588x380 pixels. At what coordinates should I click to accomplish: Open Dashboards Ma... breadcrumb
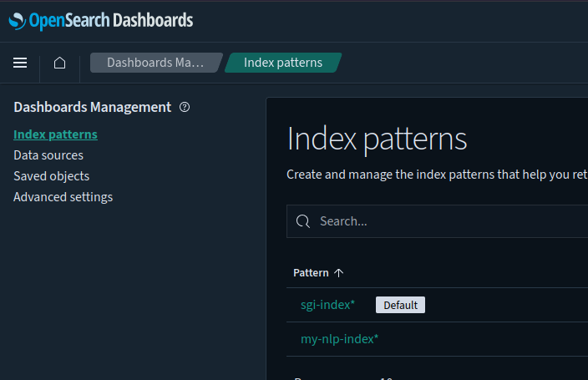155,63
